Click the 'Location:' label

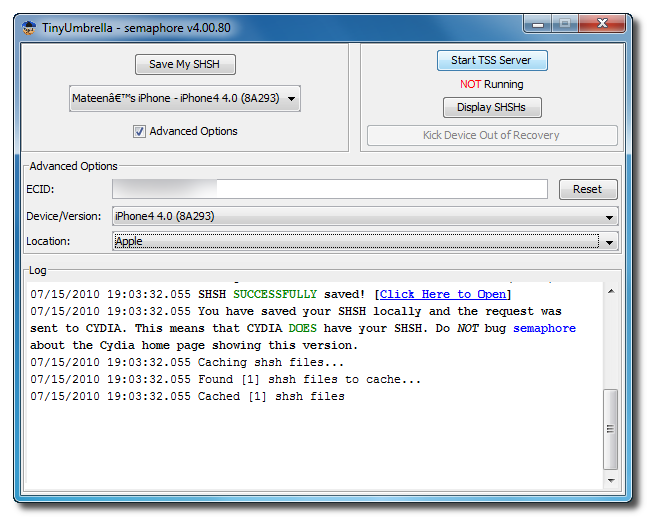click(x=48, y=241)
